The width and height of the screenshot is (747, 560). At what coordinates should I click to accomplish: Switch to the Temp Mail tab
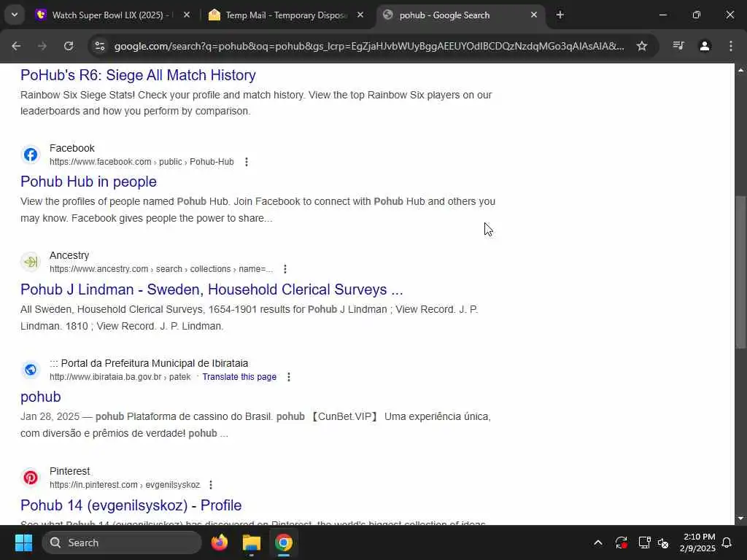coord(286,15)
